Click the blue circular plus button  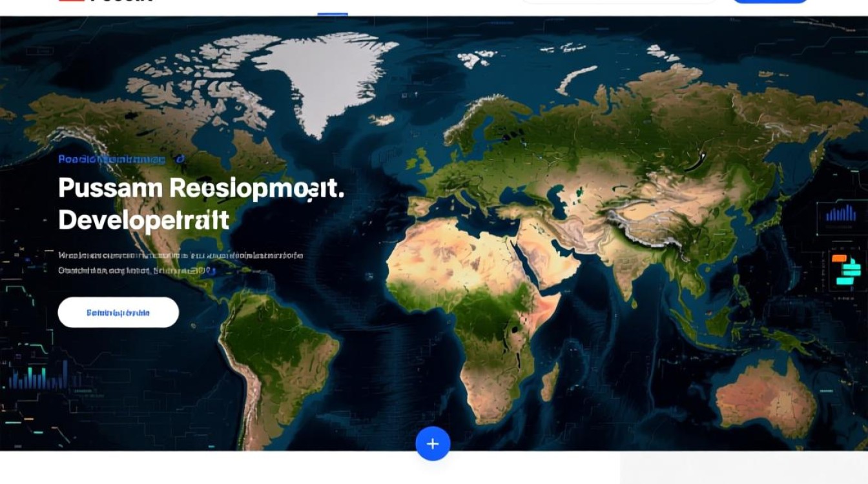(433, 444)
